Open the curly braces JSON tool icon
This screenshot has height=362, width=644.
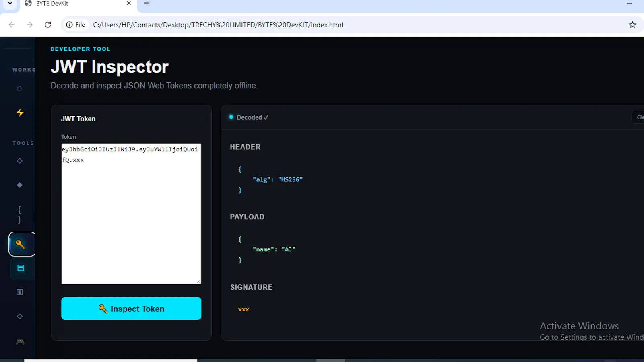pyautogui.click(x=19, y=214)
